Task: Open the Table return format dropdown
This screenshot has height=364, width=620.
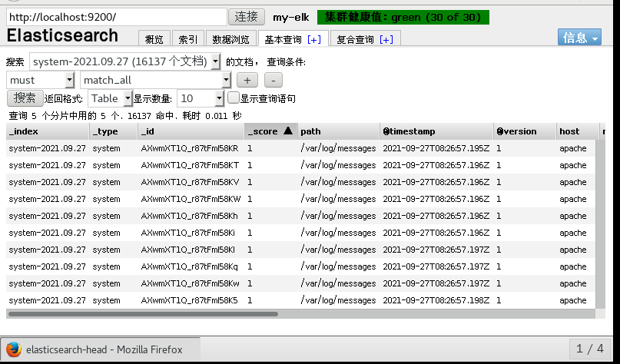Action: 110,98
